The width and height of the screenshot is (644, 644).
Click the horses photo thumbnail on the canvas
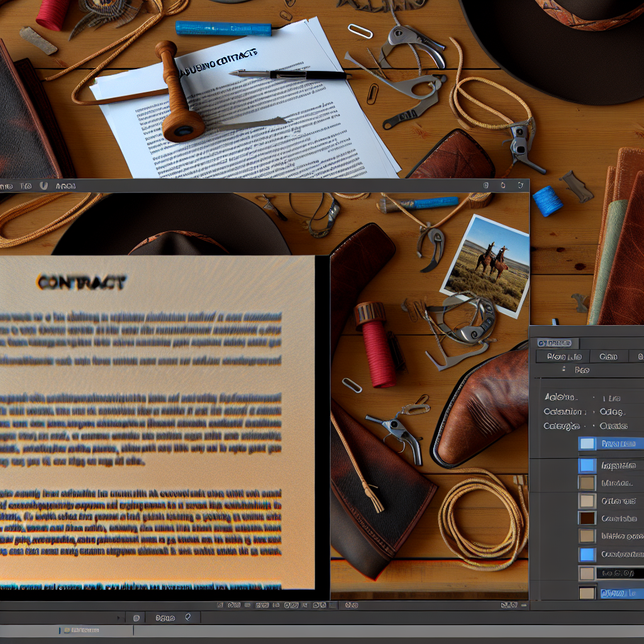486,265
